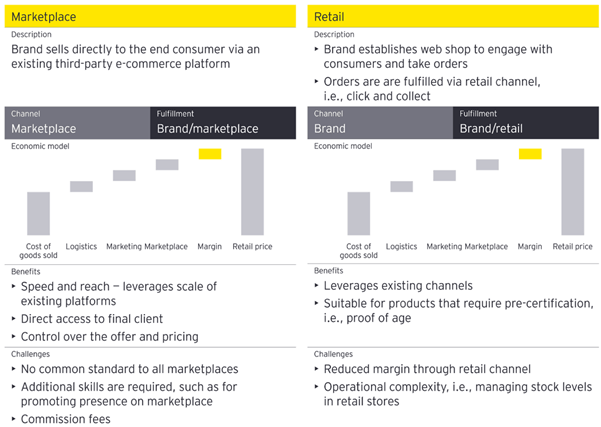Click the Marketing bar in Marketplace chart
The width and height of the screenshot is (601, 427).
(x=124, y=175)
